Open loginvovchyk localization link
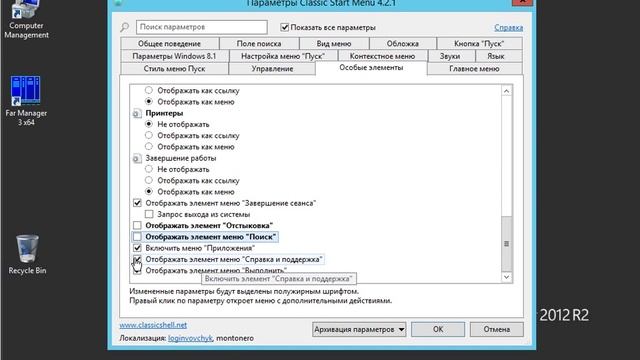This screenshot has width=640, height=360. (190, 338)
